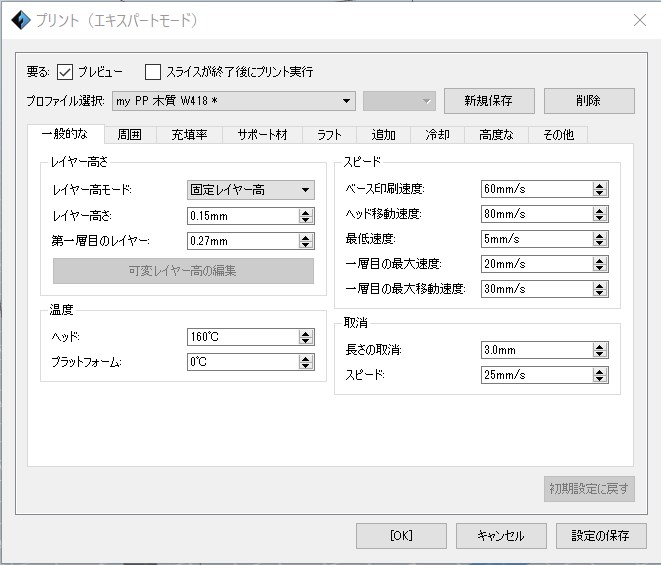Open the プロファイル選択 dropdown

click(234, 101)
